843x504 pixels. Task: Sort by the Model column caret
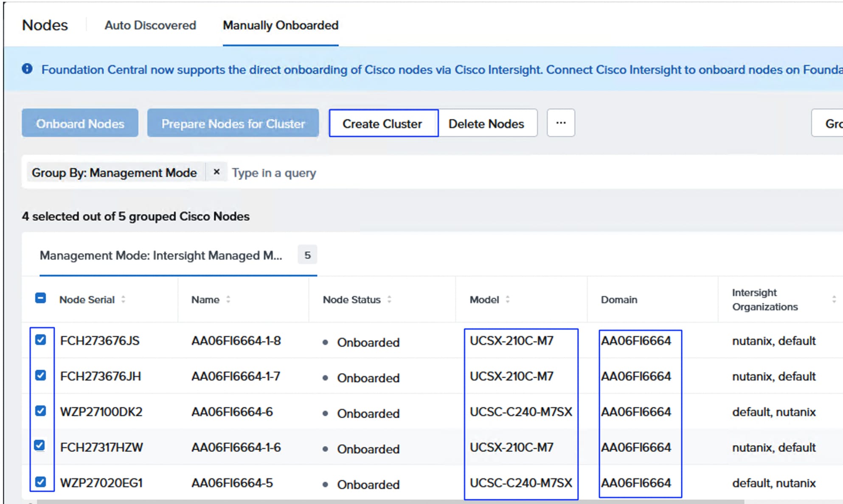point(508,300)
